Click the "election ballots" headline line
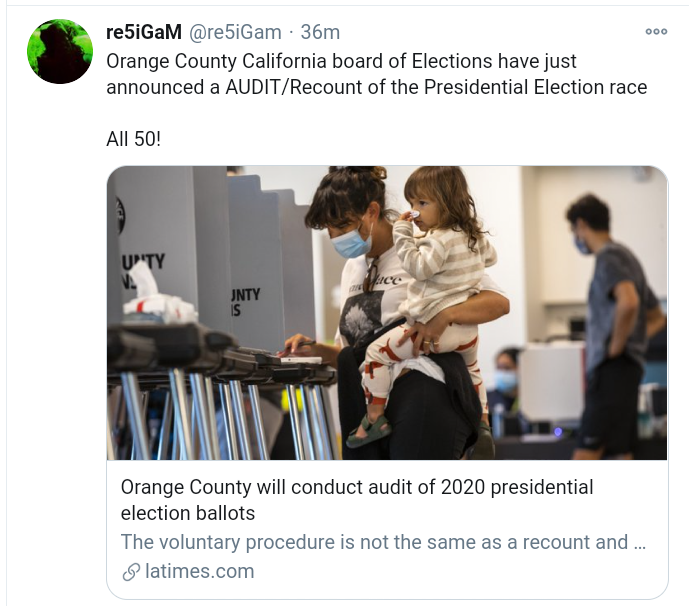 tap(188, 514)
